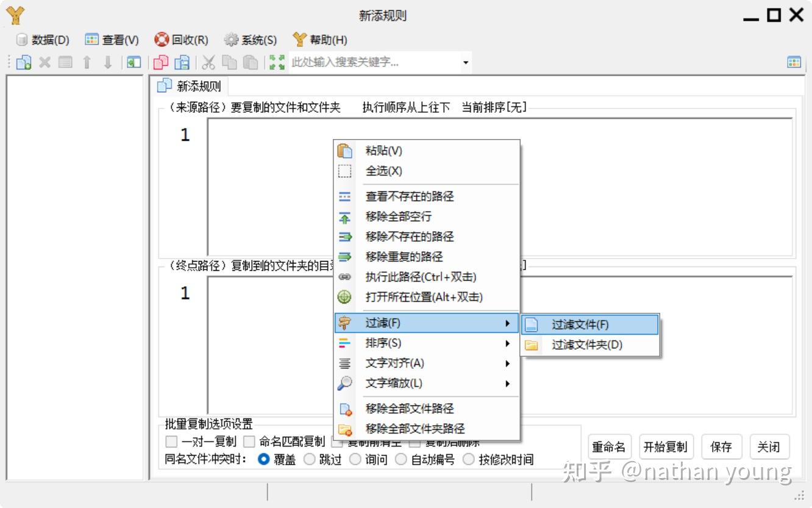812x508 pixels.
Task: Click the move down arrow icon
Action: pos(108,62)
